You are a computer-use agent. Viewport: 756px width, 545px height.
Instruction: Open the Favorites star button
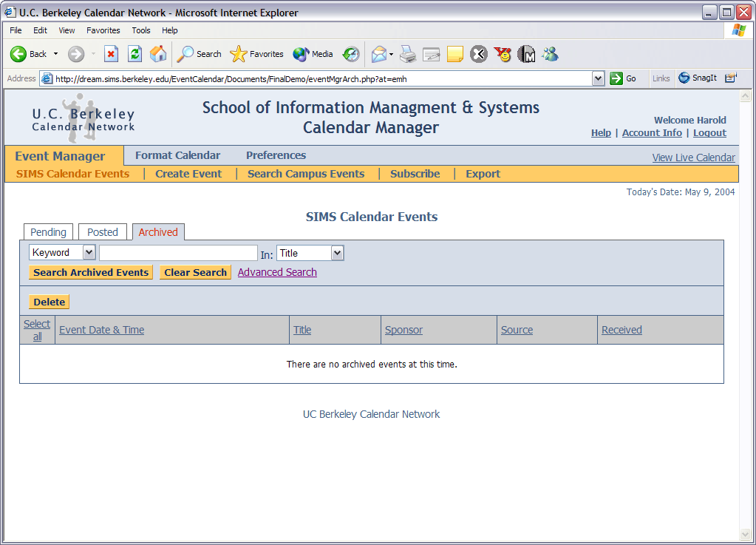[x=256, y=54]
